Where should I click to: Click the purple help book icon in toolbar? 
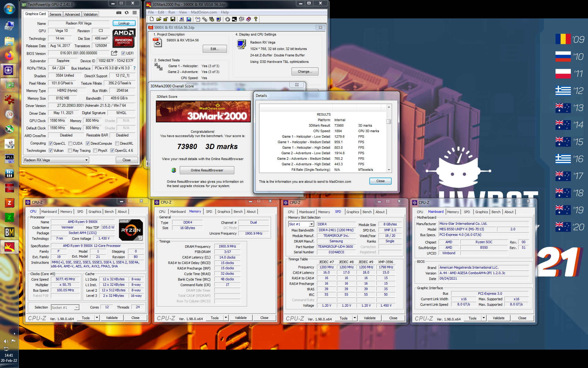(x=248, y=19)
